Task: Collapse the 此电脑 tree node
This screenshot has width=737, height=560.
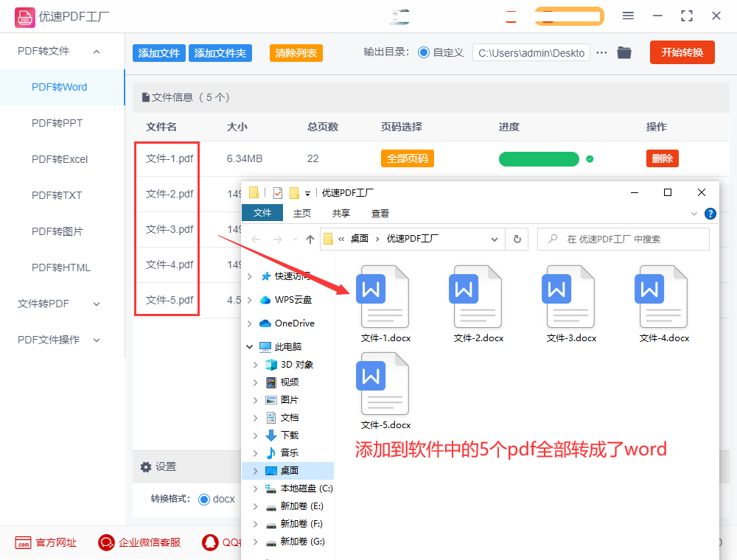Action: pos(250,347)
